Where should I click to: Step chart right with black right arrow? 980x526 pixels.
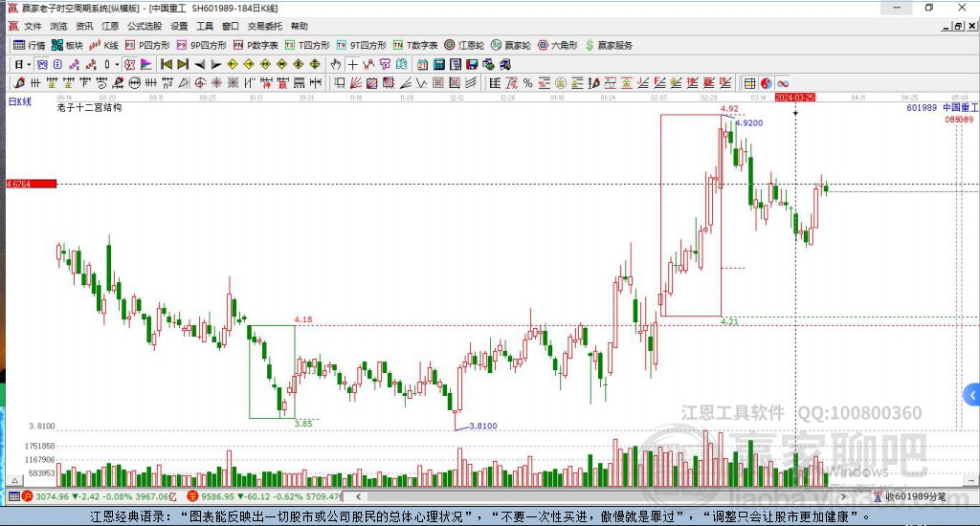(215, 64)
